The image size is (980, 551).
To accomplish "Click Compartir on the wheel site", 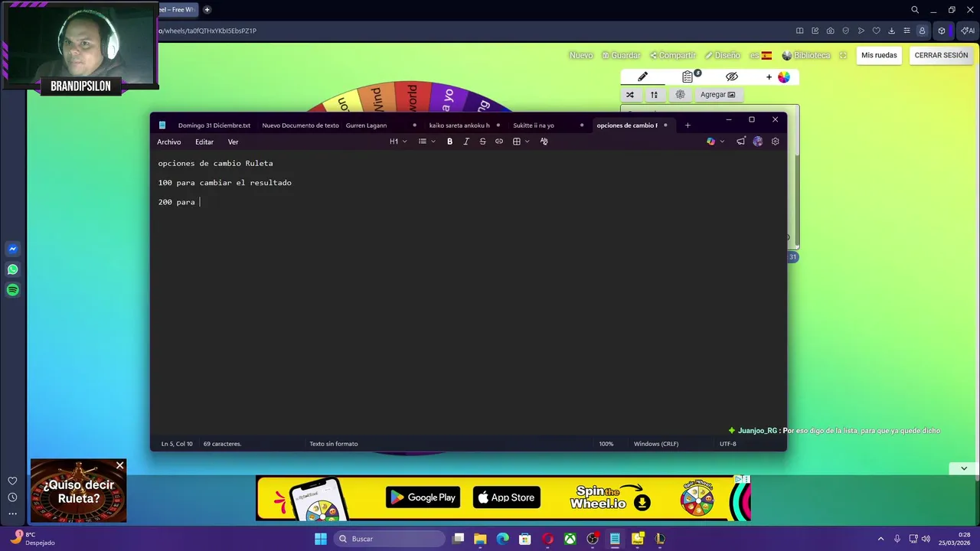I will [673, 55].
